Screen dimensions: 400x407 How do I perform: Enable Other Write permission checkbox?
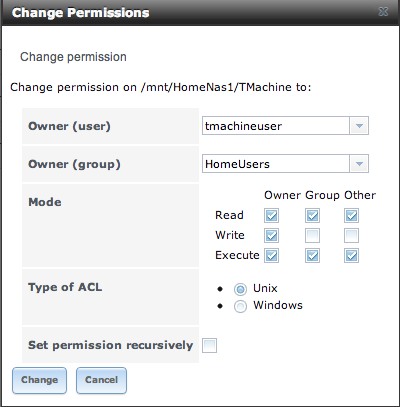[x=352, y=235]
